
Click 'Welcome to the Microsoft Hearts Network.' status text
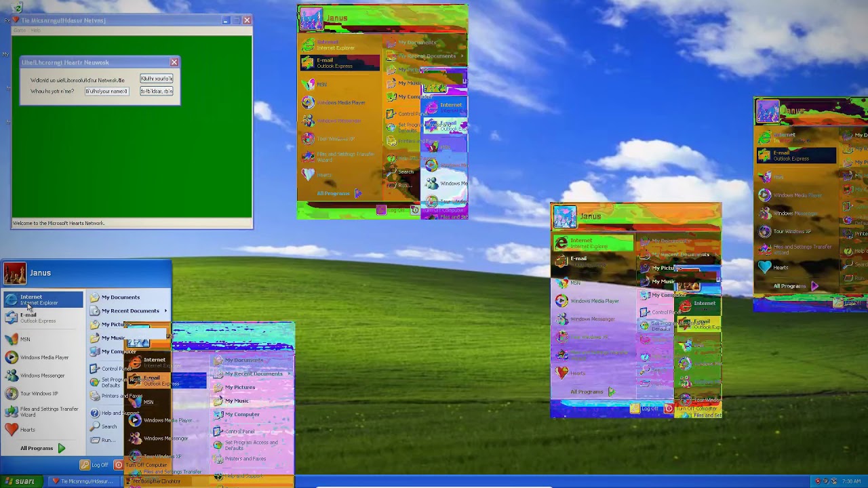[59, 223]
